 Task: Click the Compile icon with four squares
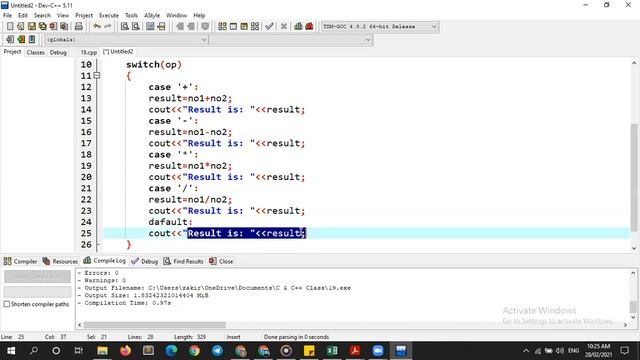pos(222,27)
